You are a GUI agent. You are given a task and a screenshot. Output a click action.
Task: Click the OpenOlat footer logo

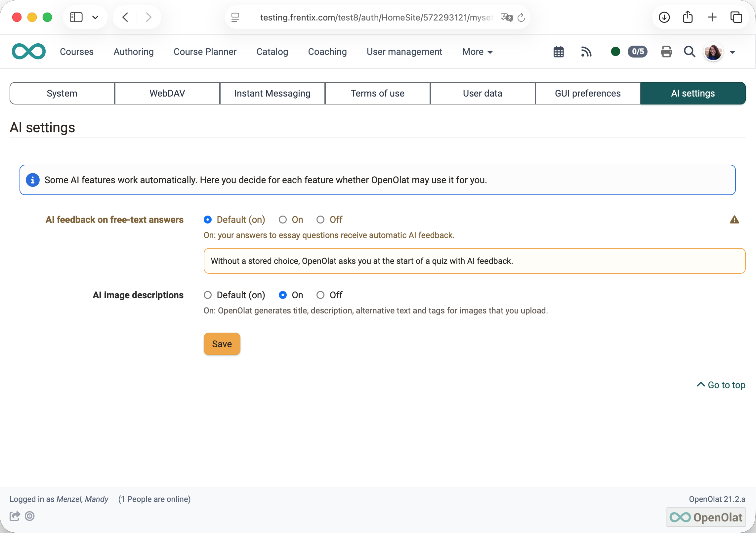tap(706, 517)
